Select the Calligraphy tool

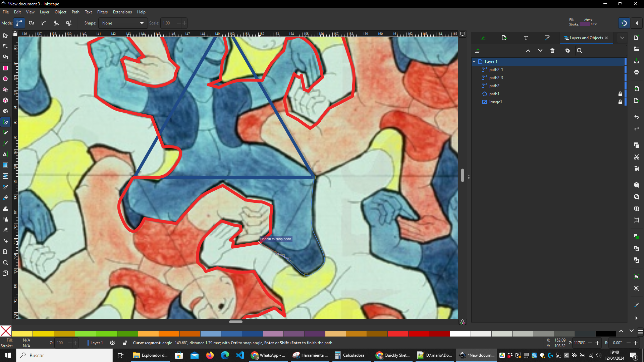click(5, 144)
